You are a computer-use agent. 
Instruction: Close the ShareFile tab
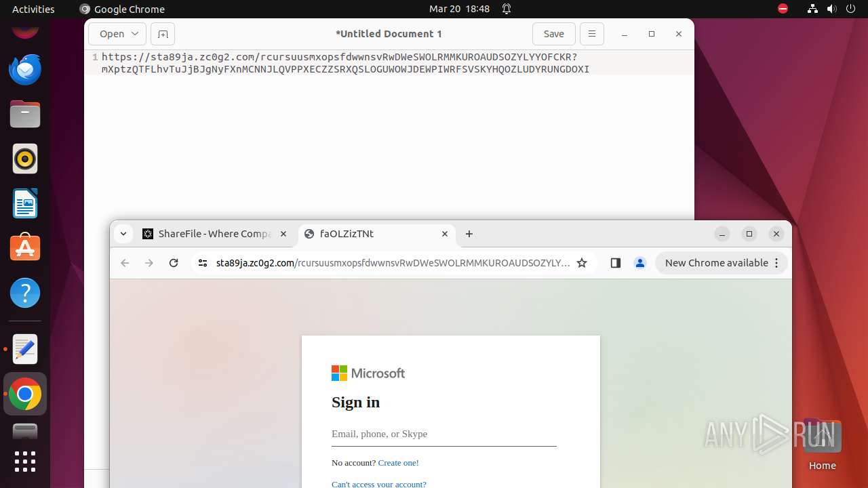[x=283, y=234]
